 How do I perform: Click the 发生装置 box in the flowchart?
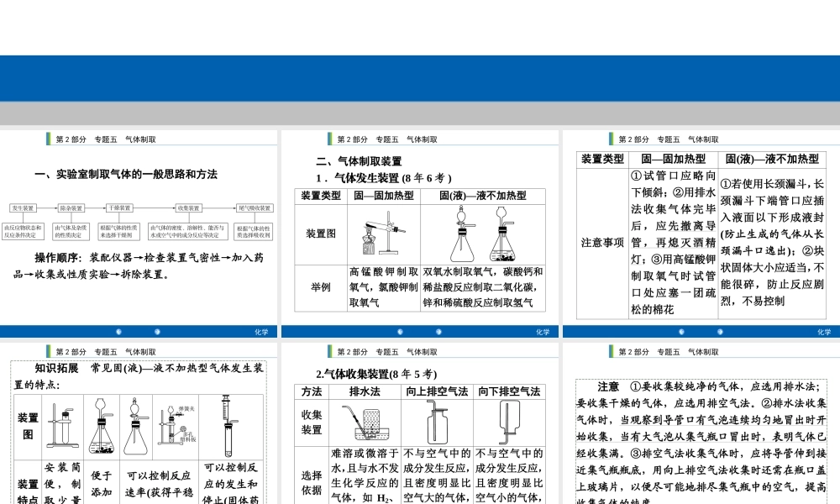point(24,208)
